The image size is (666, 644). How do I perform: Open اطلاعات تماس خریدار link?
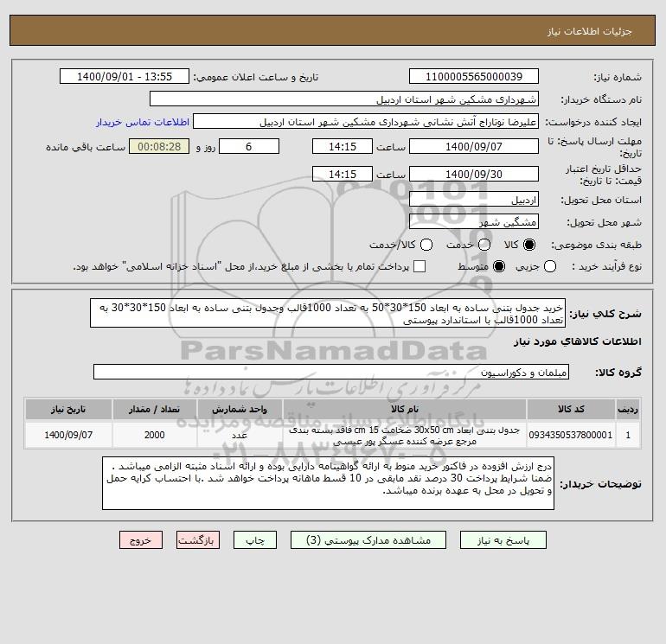[143, 122]
